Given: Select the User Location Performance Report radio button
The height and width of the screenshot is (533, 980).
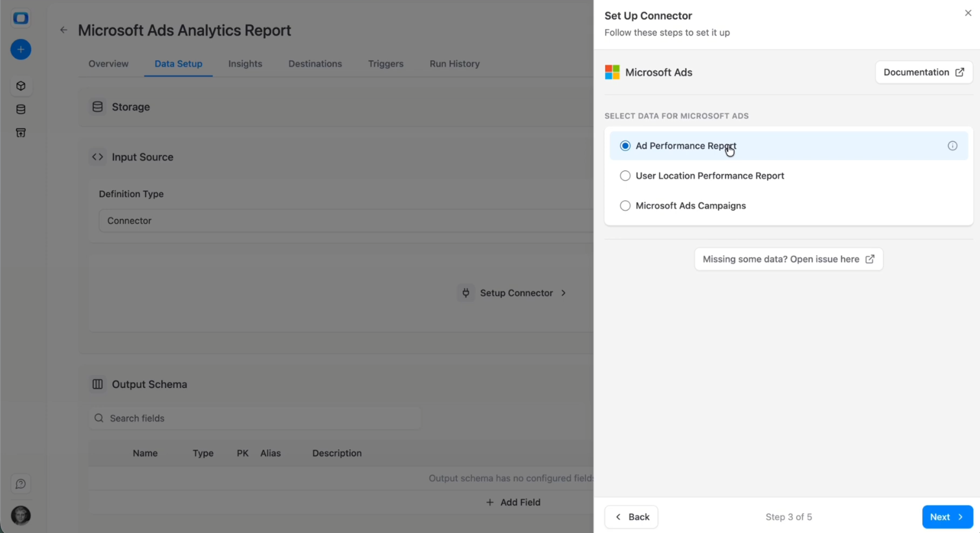Looking at the screenshot, I should tap(625, 176).
